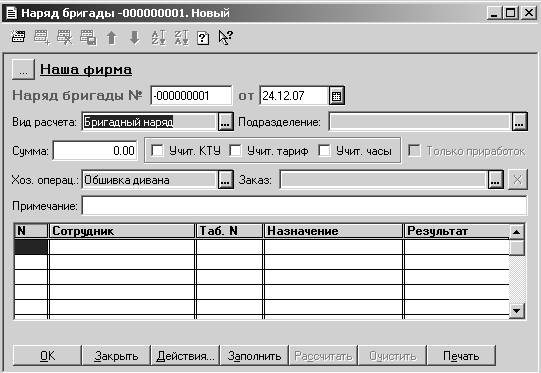Open the Действия... menu button
Screen dimensions: 541x373
185,356
